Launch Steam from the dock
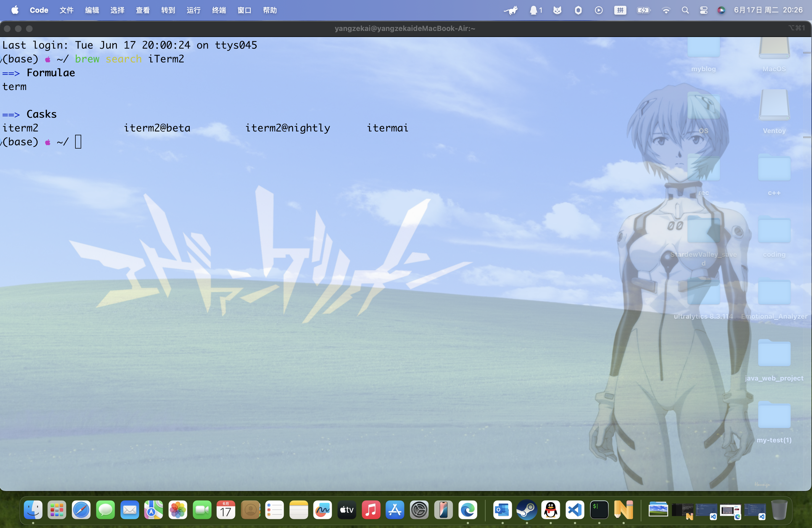This screenshot has width=812, height=528. pos(527,510)
